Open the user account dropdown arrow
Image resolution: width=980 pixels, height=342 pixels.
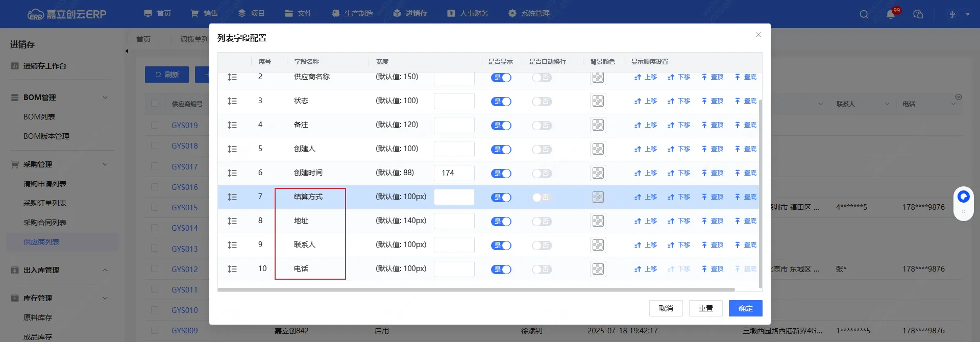pyautogui.click(x=967, y=14)
